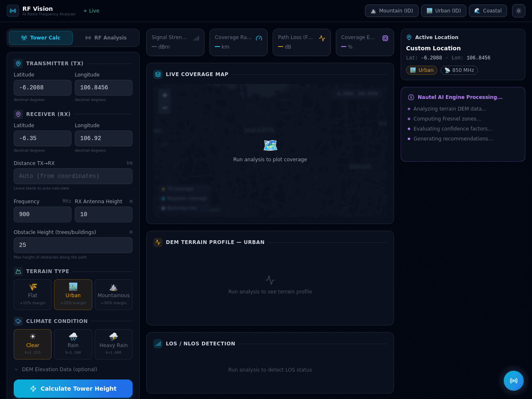Click the RF Vision logo icon
Image resolution: width=532 pixels, height=399 pixels.
(13, 11)
